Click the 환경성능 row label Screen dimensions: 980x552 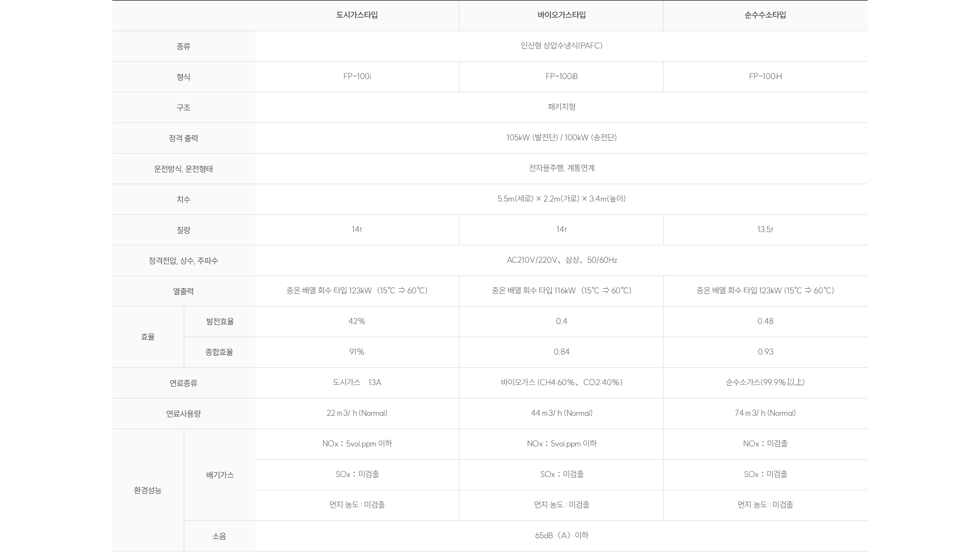tap(148, 490)
